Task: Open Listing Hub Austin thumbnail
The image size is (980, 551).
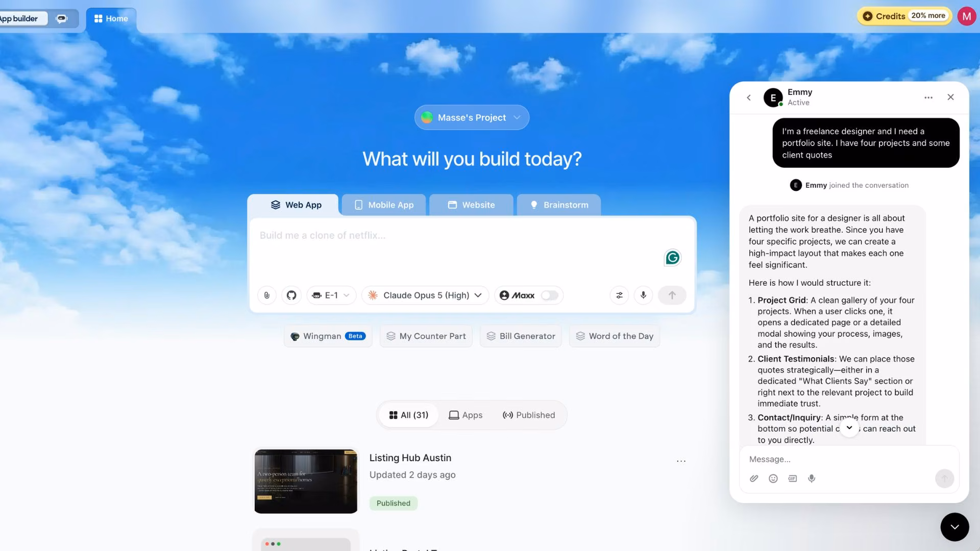Action: tap(306, 481)
